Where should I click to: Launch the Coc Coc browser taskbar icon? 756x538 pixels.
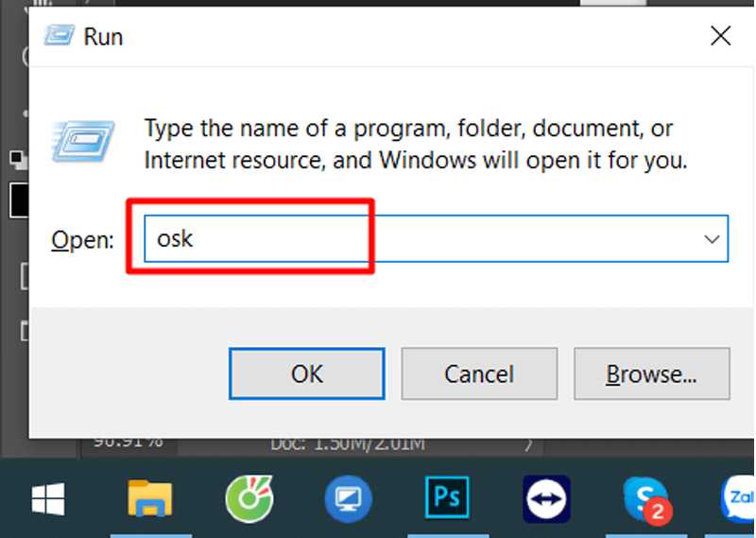(x=249, y=499)
